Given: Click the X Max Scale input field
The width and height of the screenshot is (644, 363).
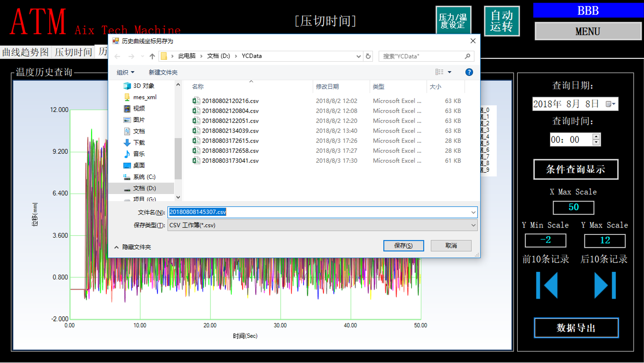Looking at the screenshot, I should (573, 208).
